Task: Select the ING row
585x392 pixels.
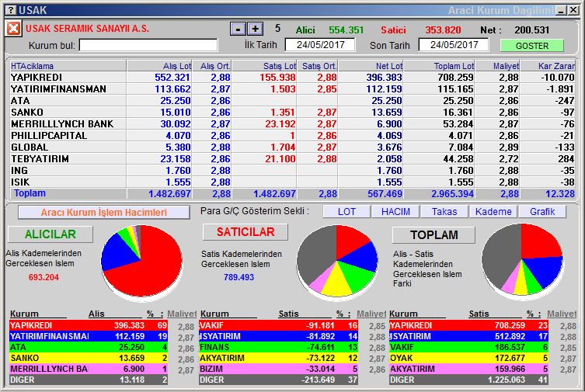Action: [292, 170]
